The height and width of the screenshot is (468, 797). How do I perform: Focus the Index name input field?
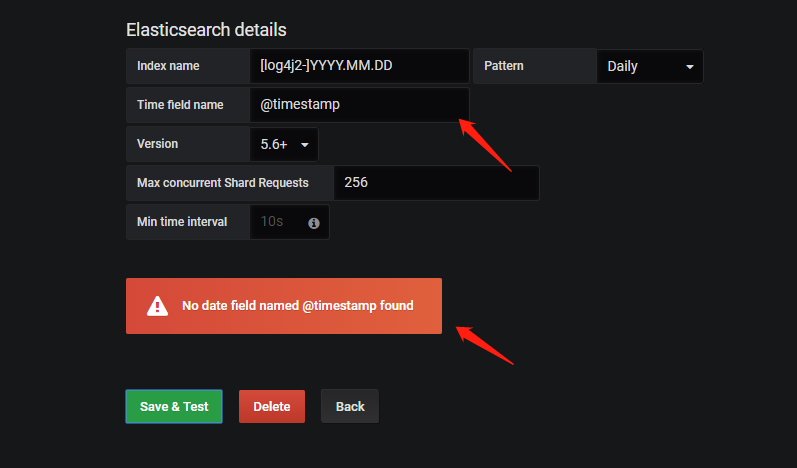358,67
